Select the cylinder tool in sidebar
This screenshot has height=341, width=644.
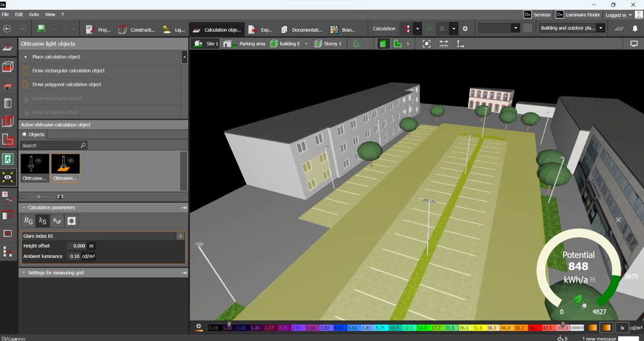[8, 103]
